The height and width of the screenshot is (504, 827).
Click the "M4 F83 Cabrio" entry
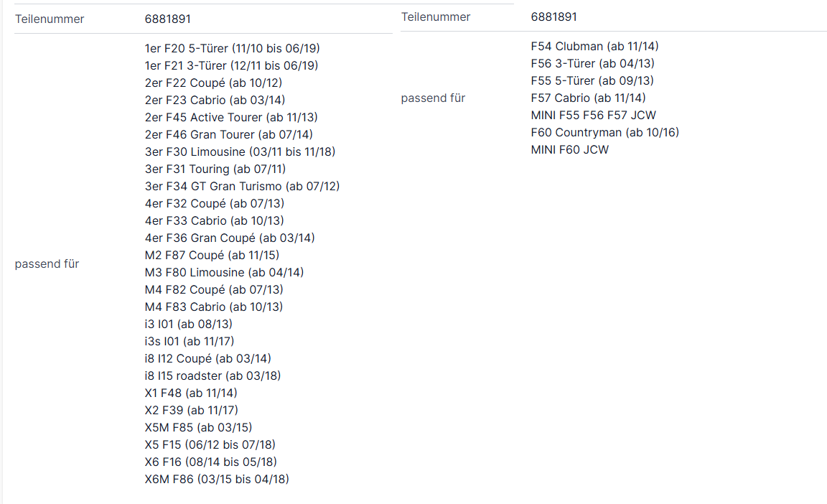[x=213, y=307]
